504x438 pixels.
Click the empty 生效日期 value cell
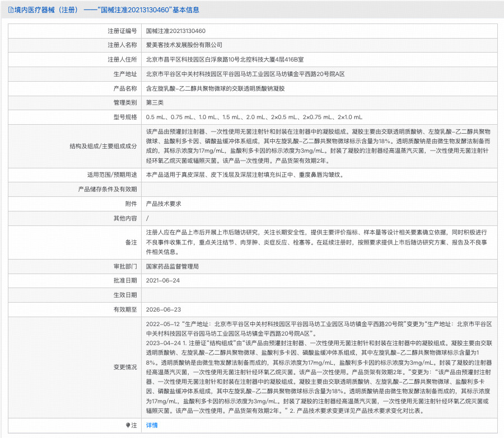pos(319,295)
